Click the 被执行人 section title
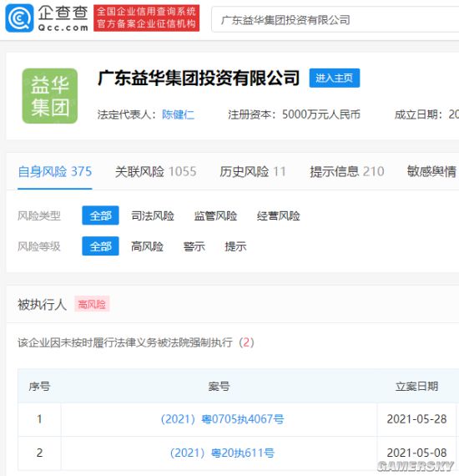This screenshot has width=459, height=476. coord(43,304)
